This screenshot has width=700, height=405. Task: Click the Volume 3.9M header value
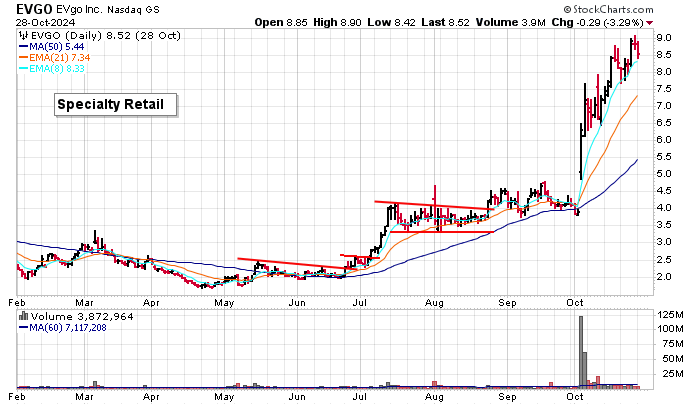(x=511, y=22)
